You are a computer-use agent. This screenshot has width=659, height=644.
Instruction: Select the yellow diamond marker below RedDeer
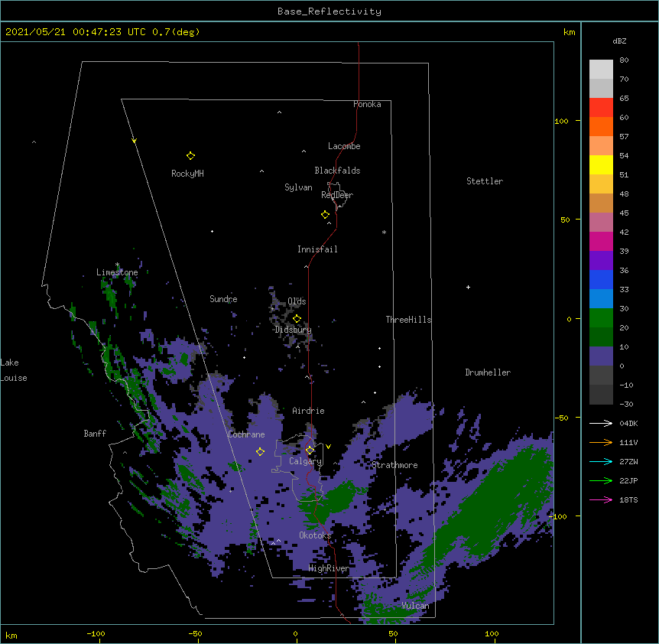click(x=326, y=215)
